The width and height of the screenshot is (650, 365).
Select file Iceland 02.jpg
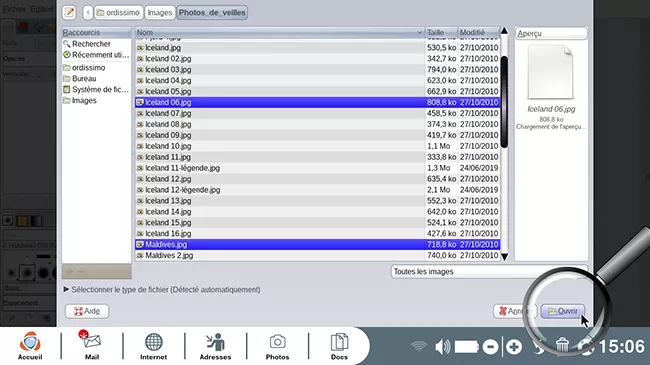(318, 58)
